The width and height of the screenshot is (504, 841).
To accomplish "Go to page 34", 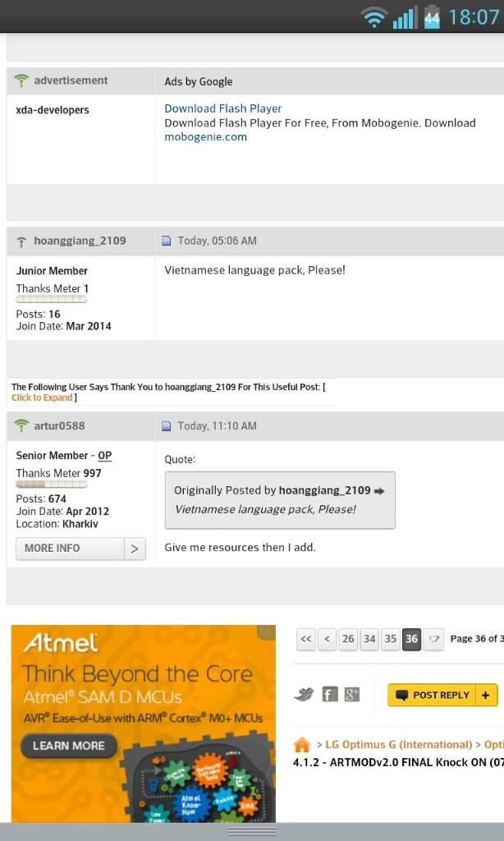I will pos(369,639).
